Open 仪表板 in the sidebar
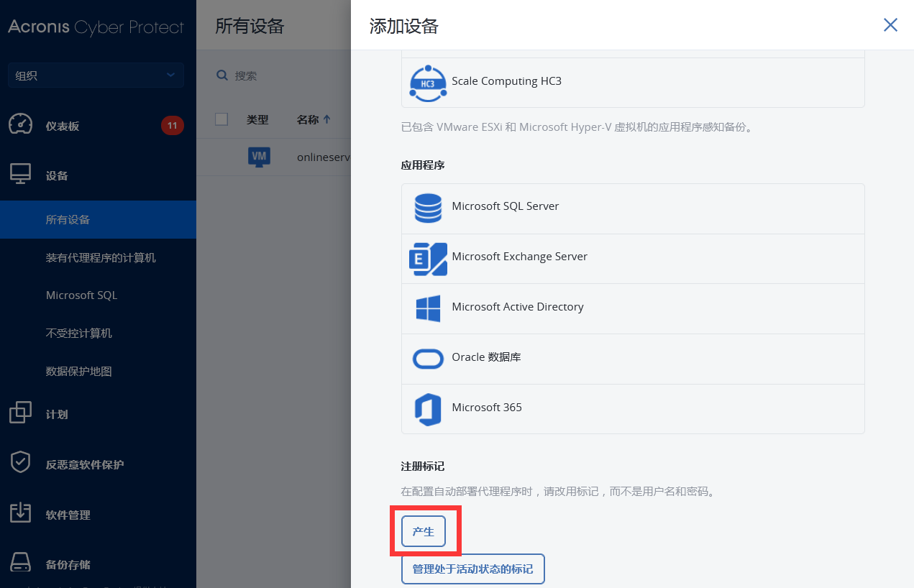Viewport: 914px width, 588px height. [63, 126]
